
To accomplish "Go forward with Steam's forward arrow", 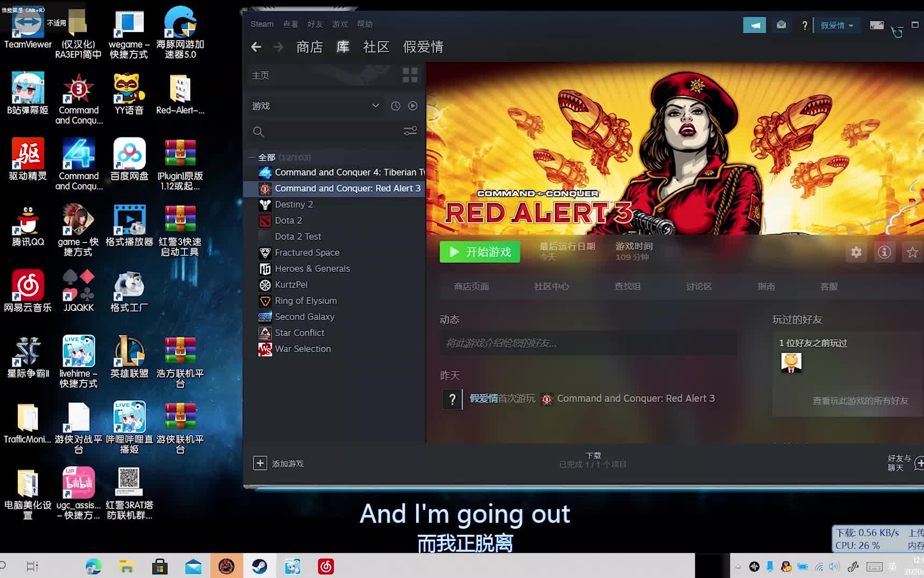I will [x=278, y=47].
